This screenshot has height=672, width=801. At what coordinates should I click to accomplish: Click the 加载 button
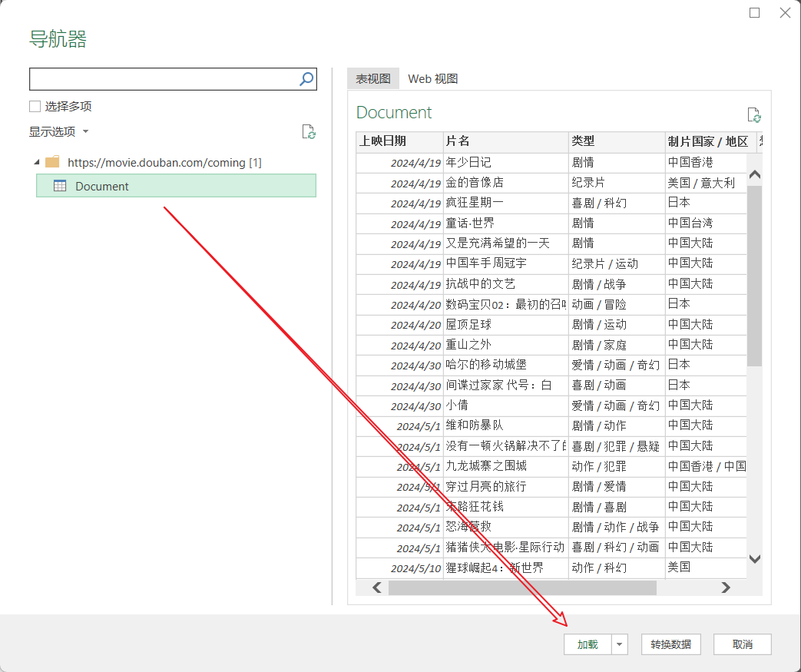tap(588, 644)
